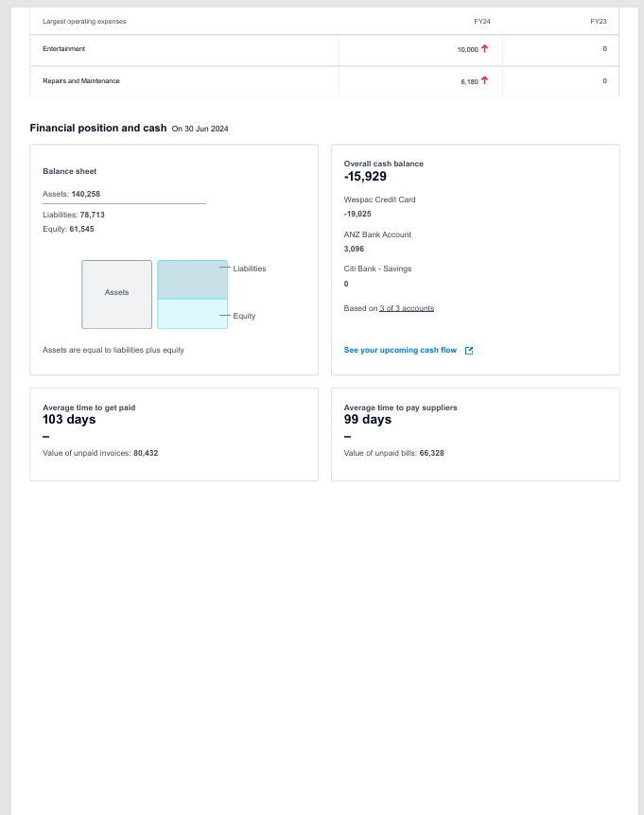Click the red up arrow next to Entertainment 10,000
The height and width of the screenshot is (815, 644).
pos(484,48)
